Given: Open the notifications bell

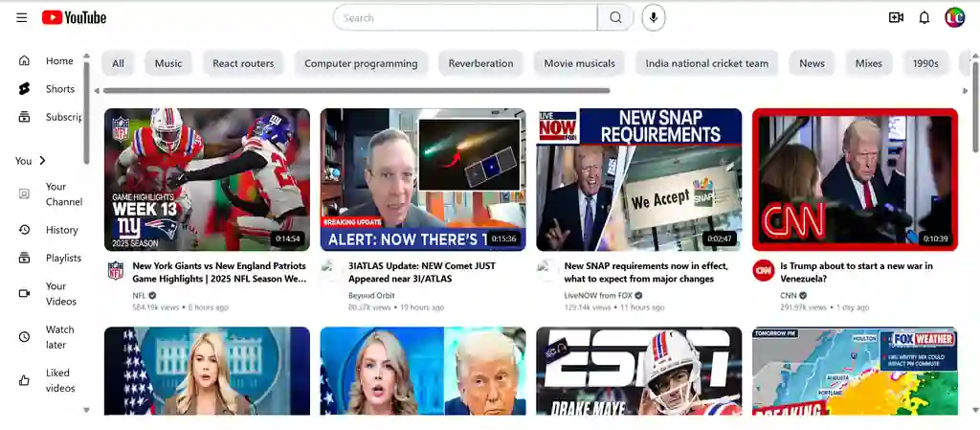Looking at the screenshot, I should pyautogui.click(x=924, y=17).
